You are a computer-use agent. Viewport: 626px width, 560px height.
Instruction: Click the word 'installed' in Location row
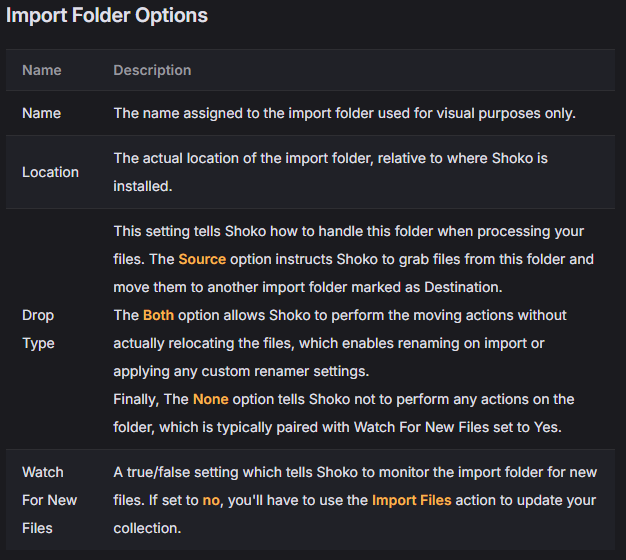143,186
